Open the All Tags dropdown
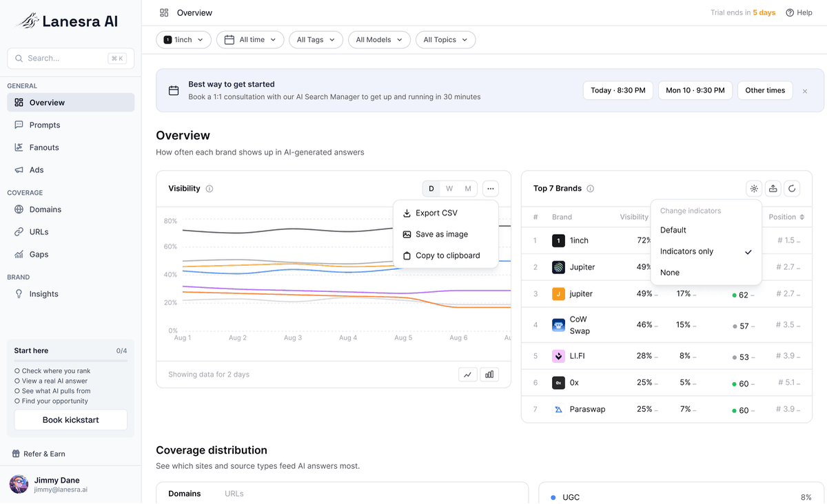827x504 pixels. (x=316, y=40)
